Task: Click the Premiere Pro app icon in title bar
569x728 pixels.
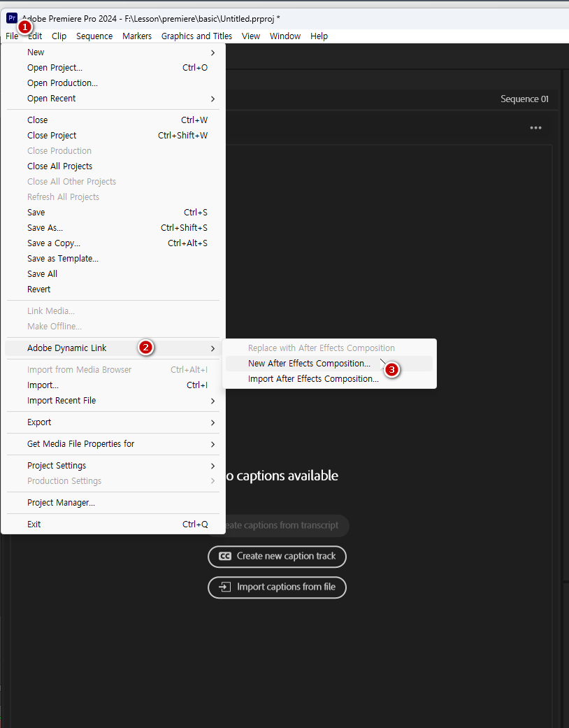Action: pyautogui.click(x=11, y=17)
